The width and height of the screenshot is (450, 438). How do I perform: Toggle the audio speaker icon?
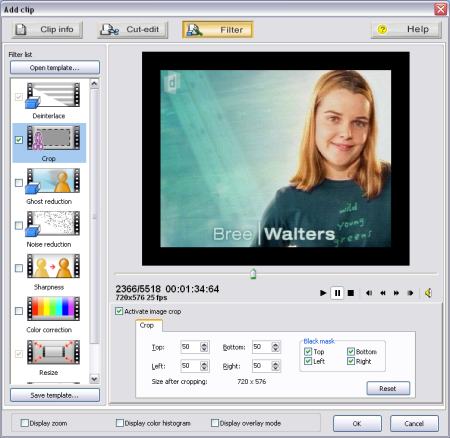(x=428, y=293)
